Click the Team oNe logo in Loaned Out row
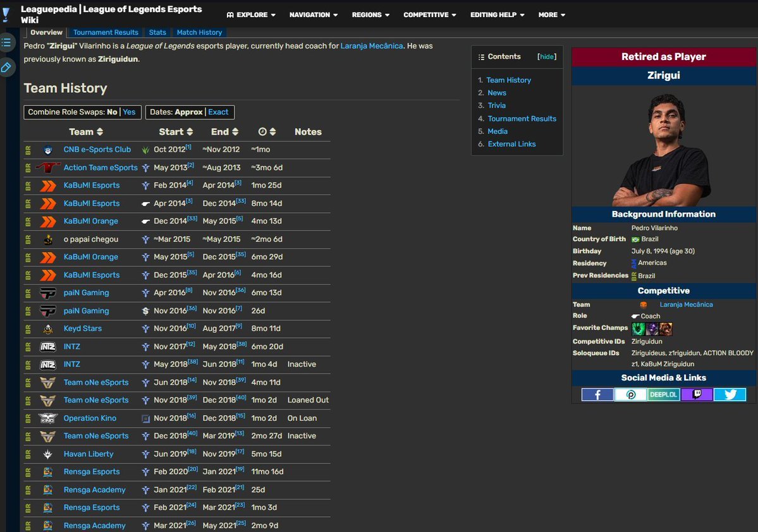This screenshot has width=758, height=532. [48, 401]
